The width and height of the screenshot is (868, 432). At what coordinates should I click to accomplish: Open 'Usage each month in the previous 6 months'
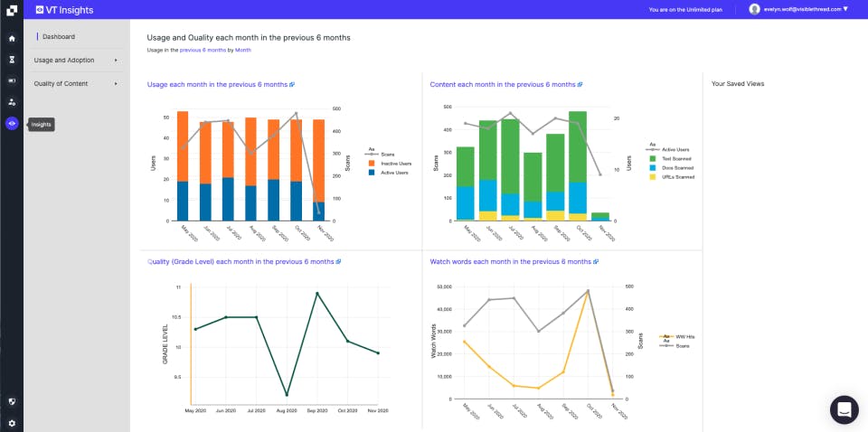click(x=217, y=85)
